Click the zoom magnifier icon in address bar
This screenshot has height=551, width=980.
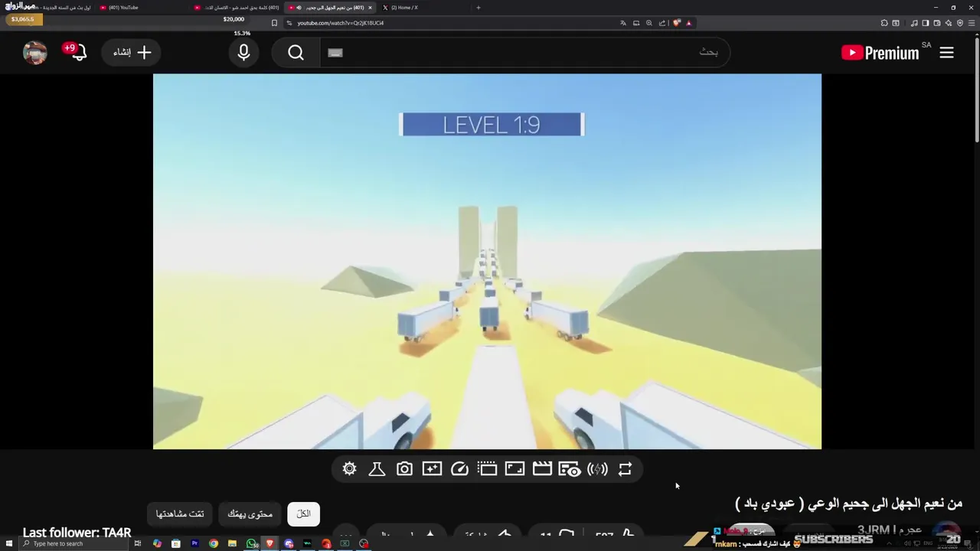point(649,23)
